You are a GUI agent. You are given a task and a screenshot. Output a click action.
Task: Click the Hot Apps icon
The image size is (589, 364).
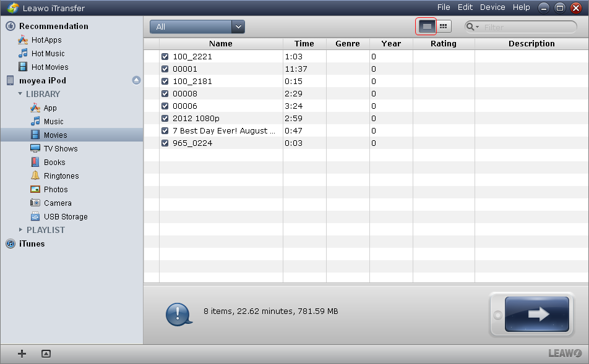click(x=23, y=40)
